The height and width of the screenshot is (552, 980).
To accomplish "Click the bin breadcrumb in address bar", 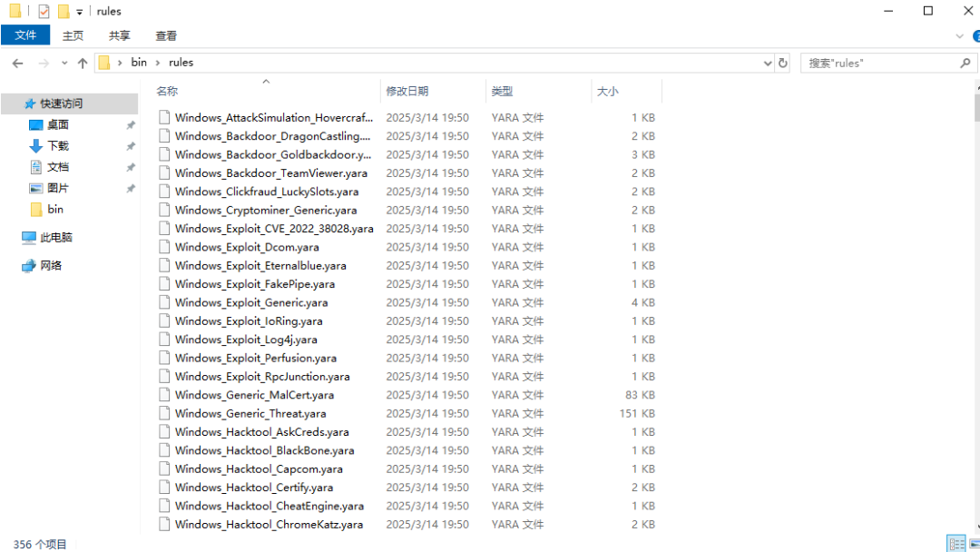I will pyautogui.click(x=139, y=63).
